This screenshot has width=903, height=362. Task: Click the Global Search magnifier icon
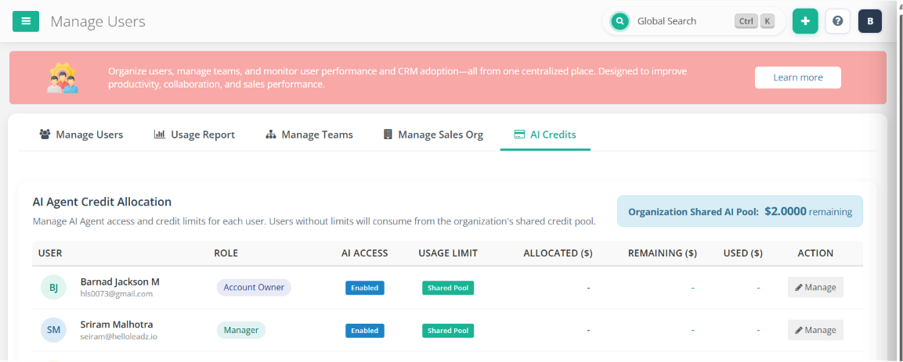click(x=620, y=21)
